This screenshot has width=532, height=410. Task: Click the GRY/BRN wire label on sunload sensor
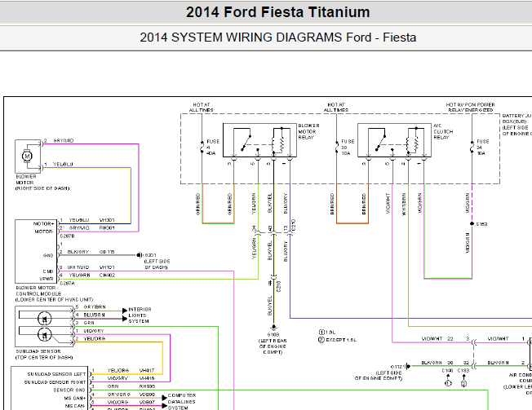click(x=95, y=306)
